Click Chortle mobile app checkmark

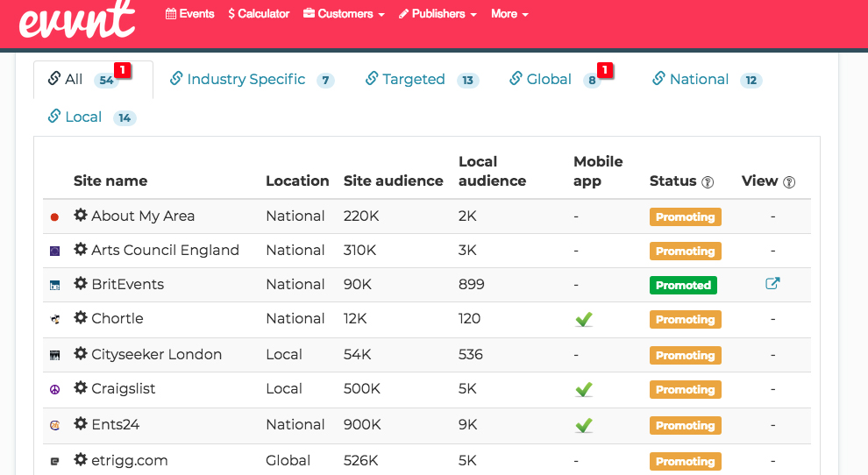coord(584,319)
